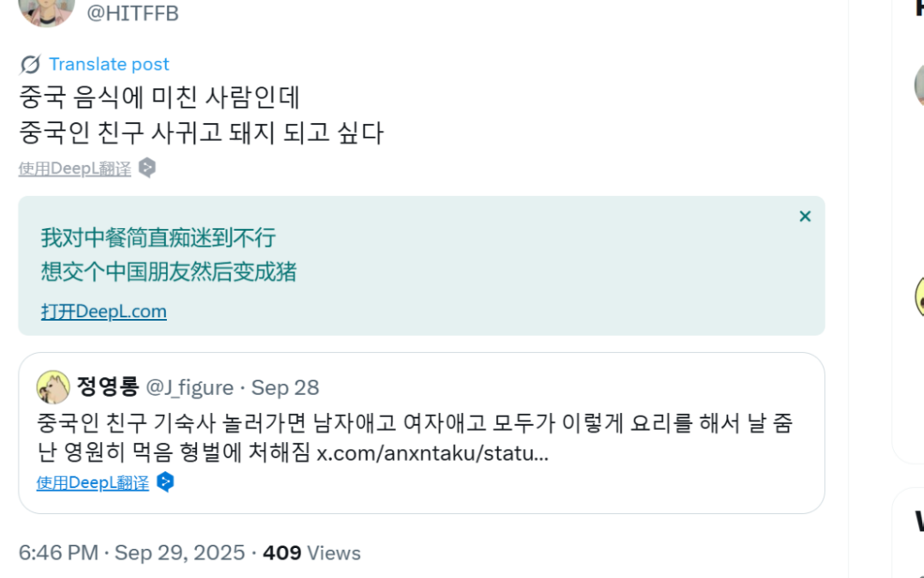Open the Sep 28 date of quoted post

tap(285, 387)
